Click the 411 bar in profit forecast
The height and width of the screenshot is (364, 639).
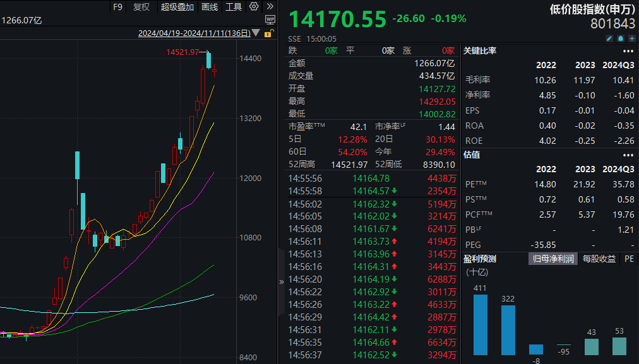point(481,324)
